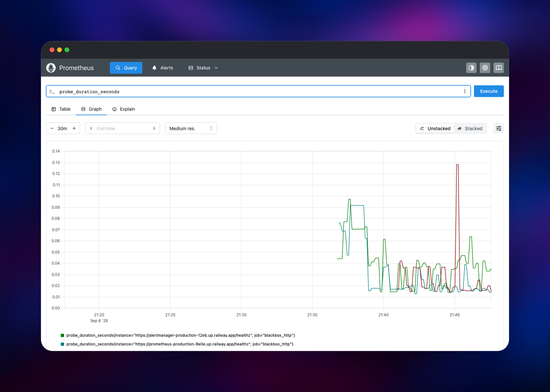This screenshot has width=550, height=392.
Task: Select Stacked graph mode
Action: click(x=470, y=128)
